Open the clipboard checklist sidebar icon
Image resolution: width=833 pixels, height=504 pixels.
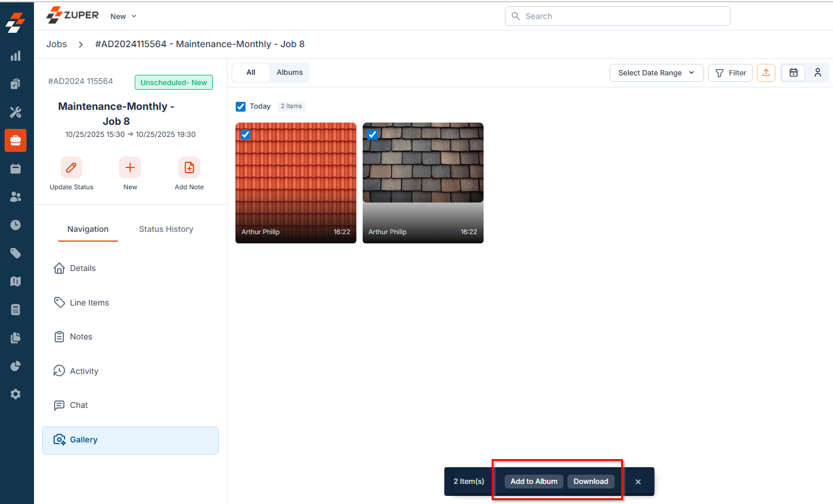(x=16, y=84)
